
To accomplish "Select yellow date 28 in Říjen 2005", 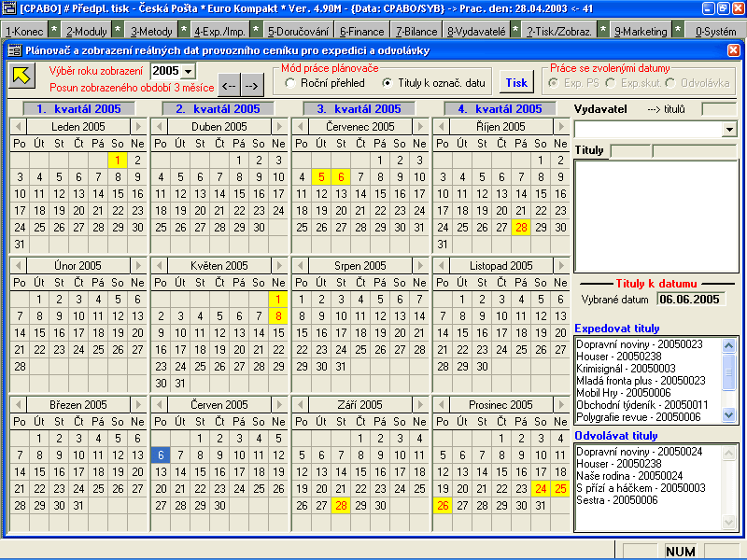I will coord(521,228).
